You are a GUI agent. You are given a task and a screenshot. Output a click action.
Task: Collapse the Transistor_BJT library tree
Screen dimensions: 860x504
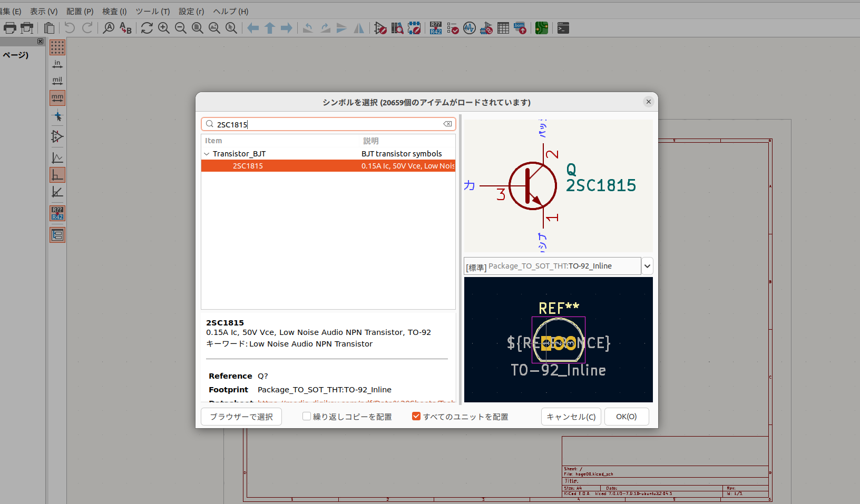207,154
